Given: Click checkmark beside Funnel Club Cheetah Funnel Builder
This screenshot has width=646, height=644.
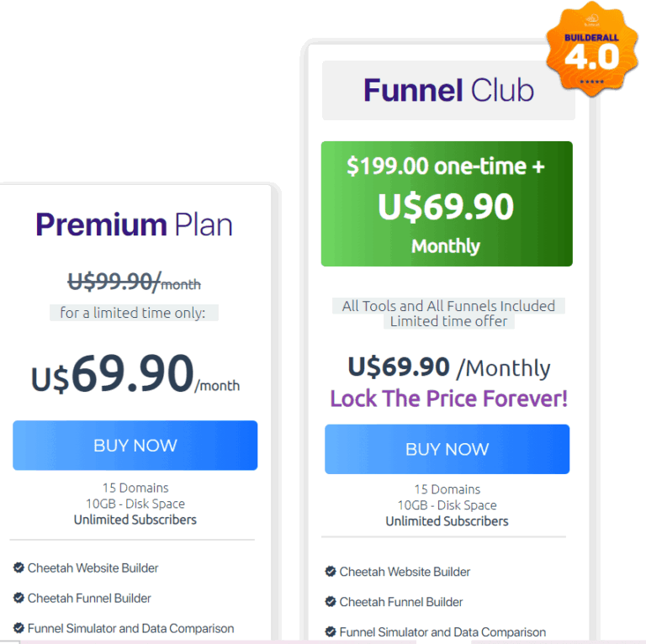Looking at the screenshot, I should pos(331,602).
